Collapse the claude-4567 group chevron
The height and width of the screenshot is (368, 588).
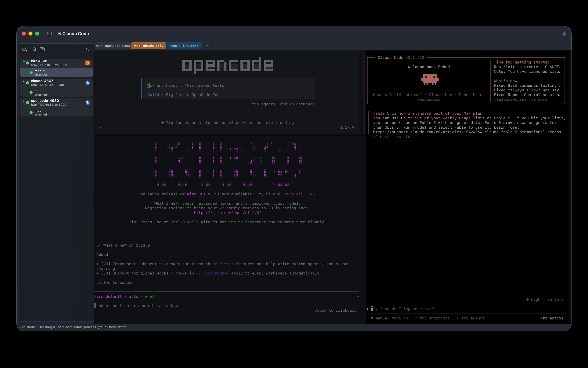(24, 81)
